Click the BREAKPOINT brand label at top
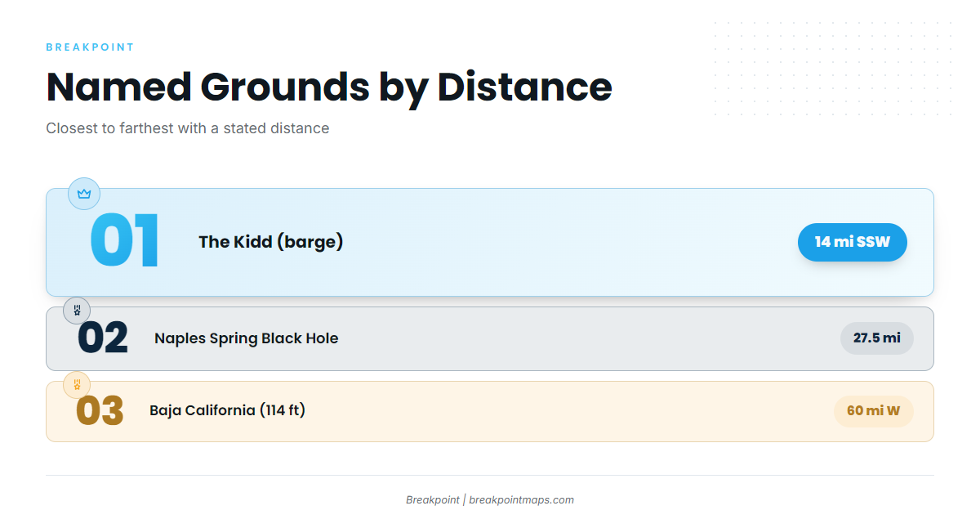 point(90,47)
